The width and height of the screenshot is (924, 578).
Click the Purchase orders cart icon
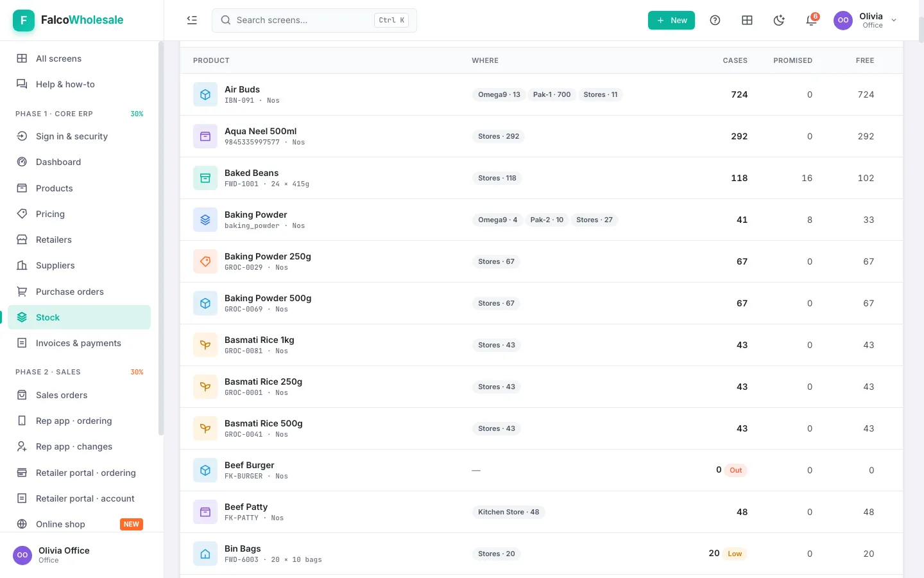[x=22, y=292]
